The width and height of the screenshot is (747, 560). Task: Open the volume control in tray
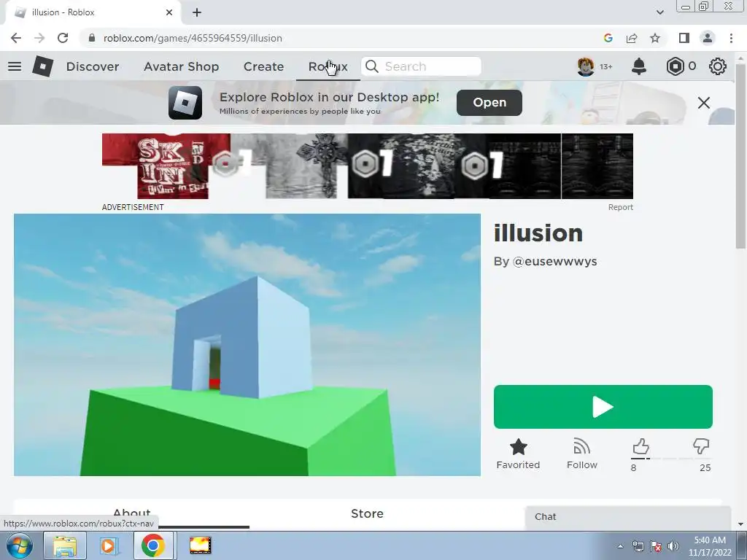(x=673, y=546)
